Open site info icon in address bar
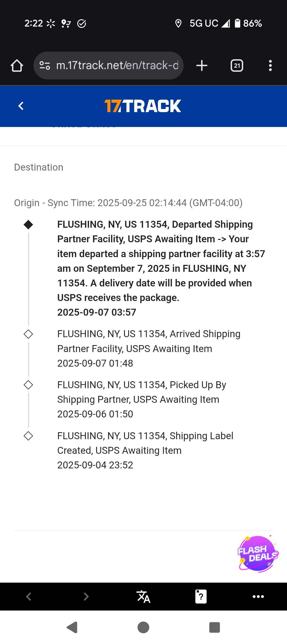 (x=45, y=65)
